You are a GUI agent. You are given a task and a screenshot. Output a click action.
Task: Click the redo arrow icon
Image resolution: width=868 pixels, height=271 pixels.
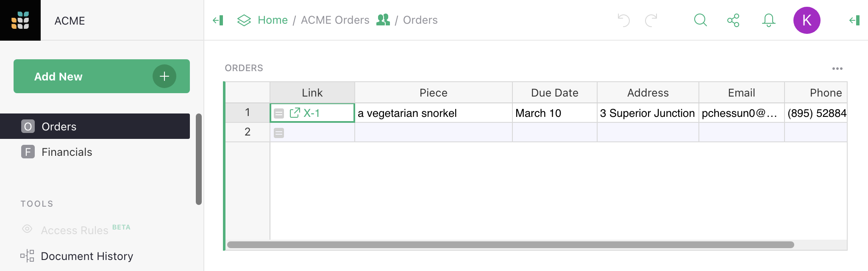coord(651,20)
